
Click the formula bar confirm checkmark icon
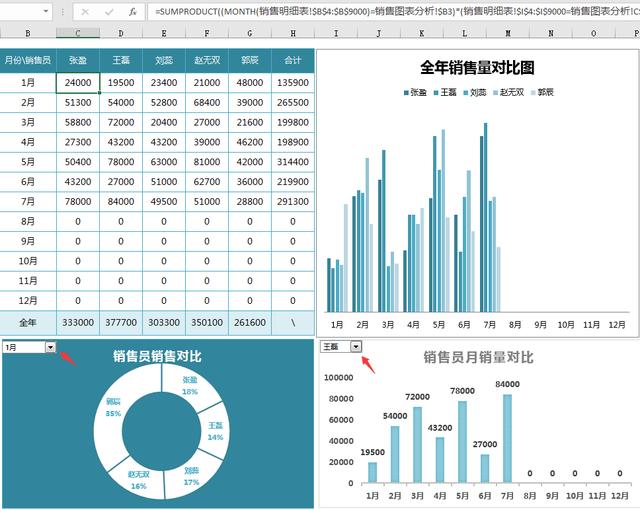(x=109, y=12)
